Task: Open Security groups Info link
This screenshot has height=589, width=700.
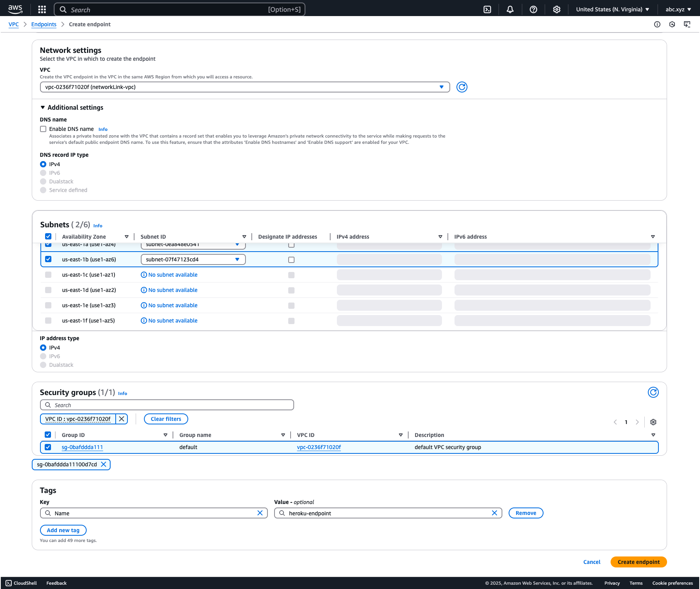Action: tap(123, 393)
